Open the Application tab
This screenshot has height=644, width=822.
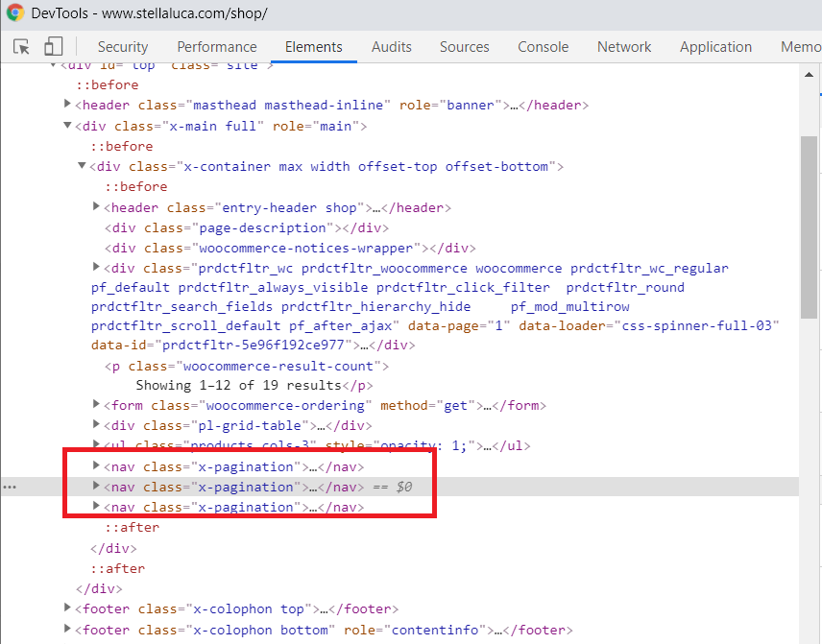[x=715, y=47]
